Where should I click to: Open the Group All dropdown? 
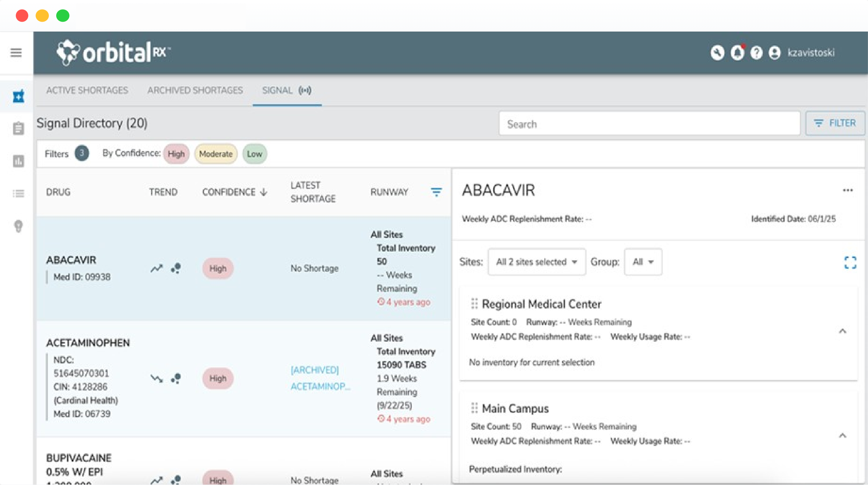[x=643, y=262]
